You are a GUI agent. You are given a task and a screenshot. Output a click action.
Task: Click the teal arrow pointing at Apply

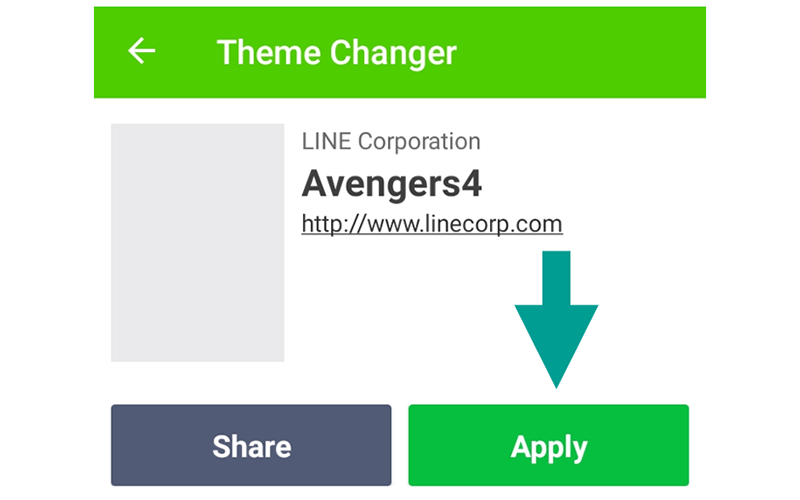point(556,319)
